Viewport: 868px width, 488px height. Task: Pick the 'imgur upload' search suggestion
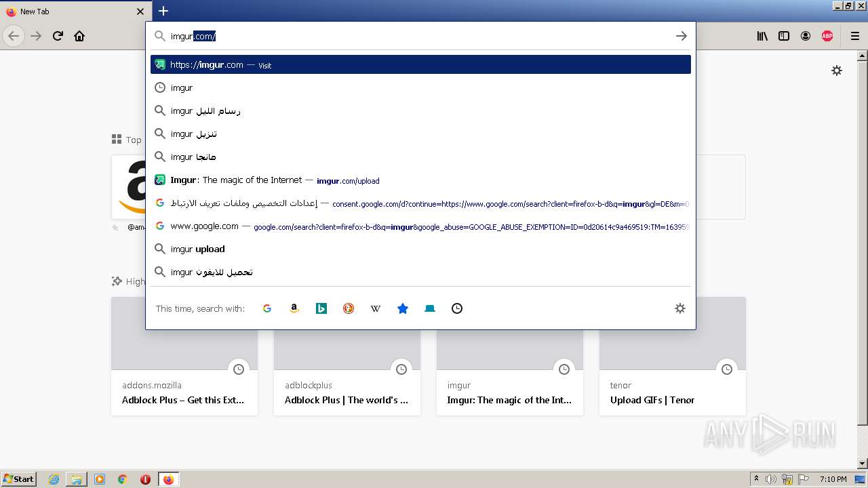420,249
